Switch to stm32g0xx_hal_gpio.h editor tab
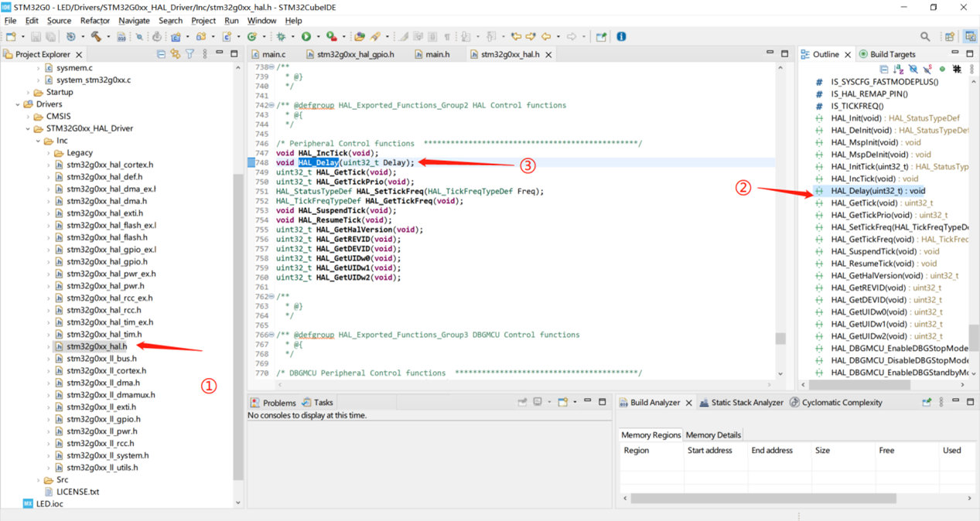The width and height of the screenshot is (980, 521). click(350, 55)
